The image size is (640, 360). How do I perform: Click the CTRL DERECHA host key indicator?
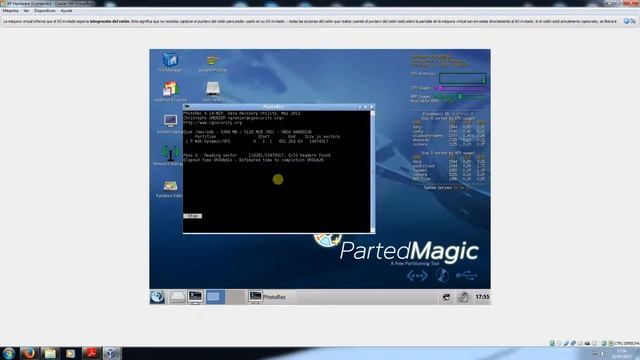627,344
